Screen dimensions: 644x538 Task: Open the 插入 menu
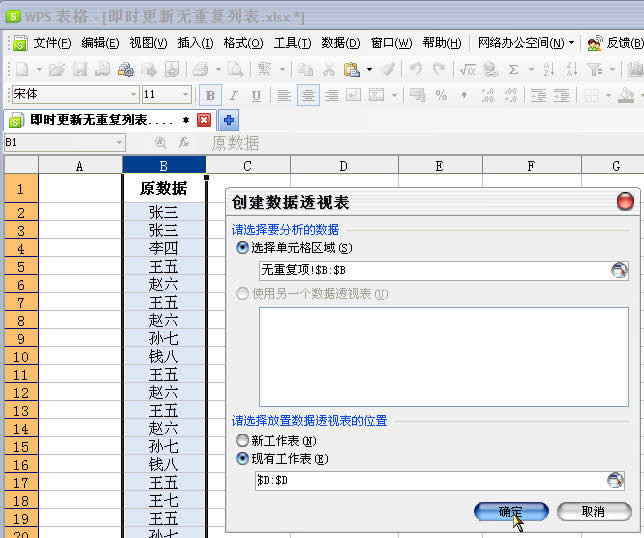tap(195, 43)
